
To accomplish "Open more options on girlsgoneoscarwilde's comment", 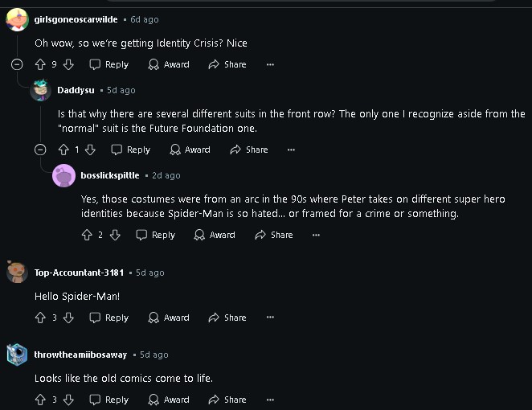I will point(270,64).
